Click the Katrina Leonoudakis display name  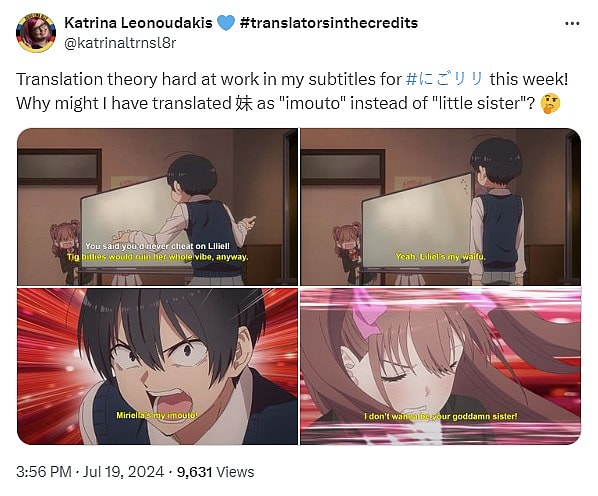[x=138, y=23]
